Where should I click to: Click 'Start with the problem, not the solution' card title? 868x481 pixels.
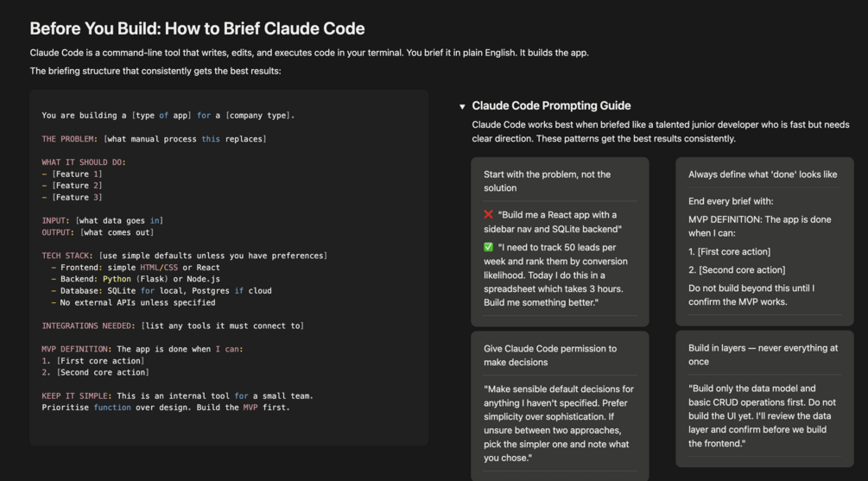click(547, 181)
